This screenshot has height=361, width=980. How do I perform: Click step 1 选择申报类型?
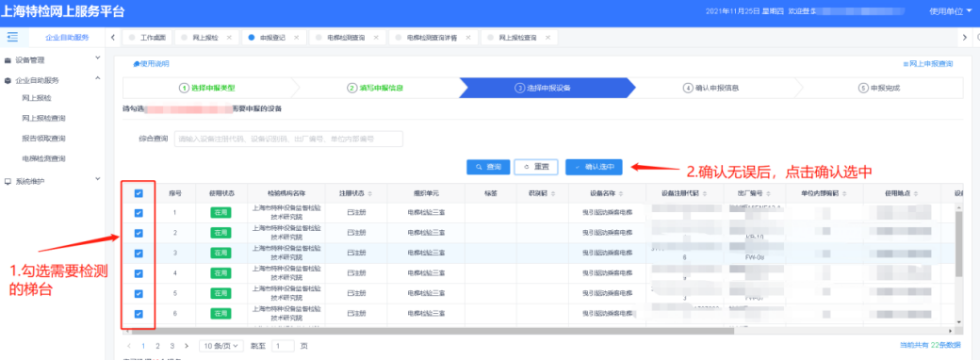pos(207,89)
